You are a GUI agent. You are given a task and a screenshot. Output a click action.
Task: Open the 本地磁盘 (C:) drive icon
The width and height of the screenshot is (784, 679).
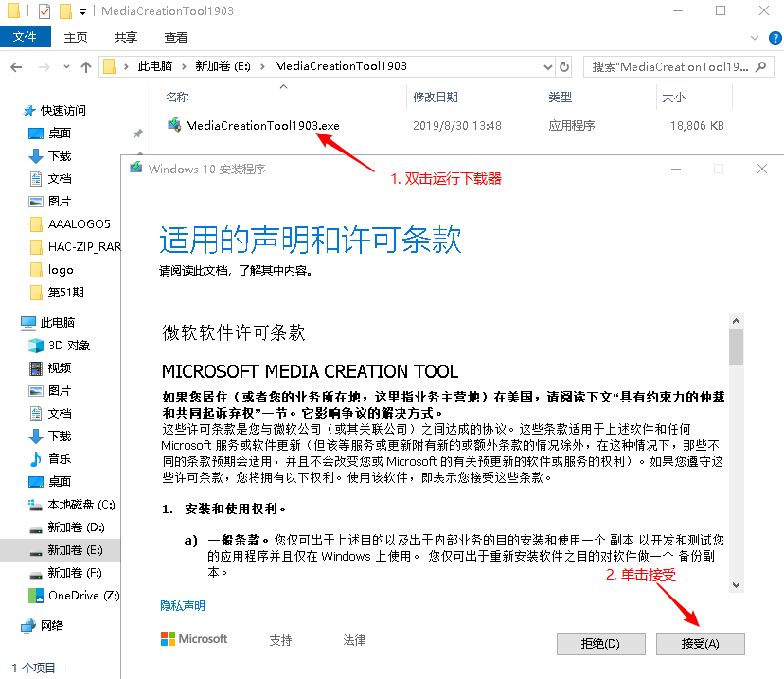pos(35,505)
